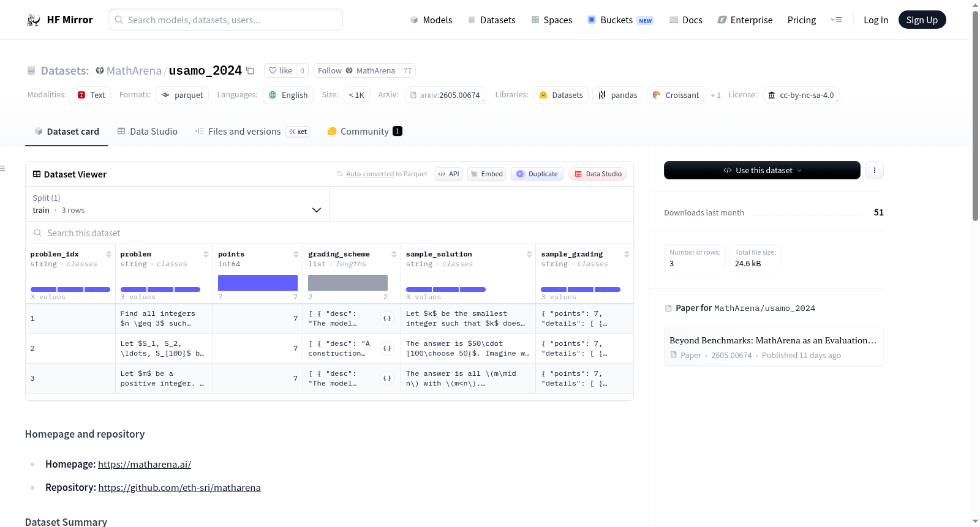Image resolution: width=980 pixels, height=527 pixels.
Task: Follow the MathArena organization
Action: (x=356, y=70)
